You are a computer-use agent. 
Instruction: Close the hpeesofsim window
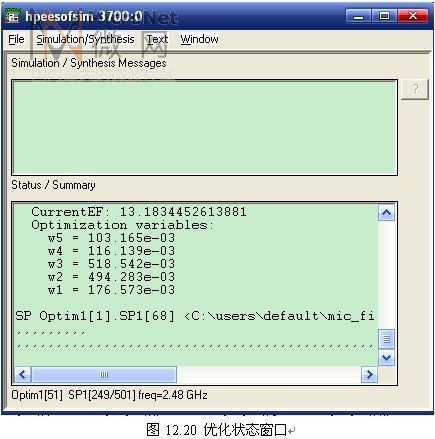pyautogui.click(x=413, y=16)
